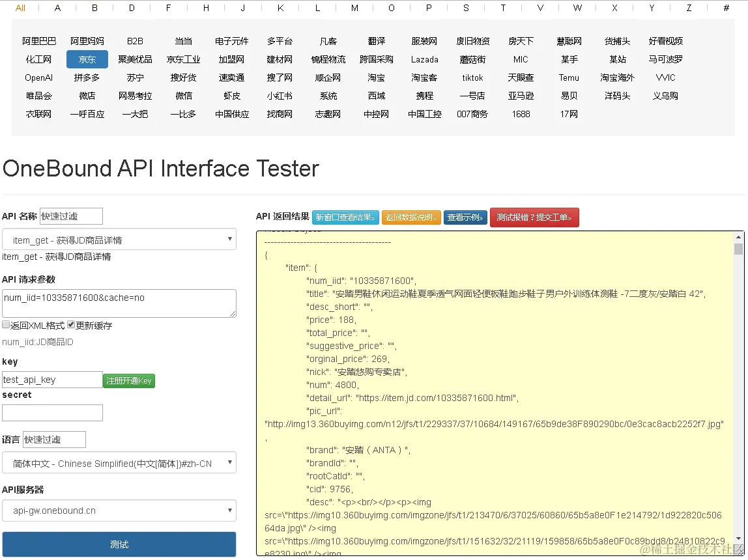Click the 查看示例 button

(x=465, y=217)
